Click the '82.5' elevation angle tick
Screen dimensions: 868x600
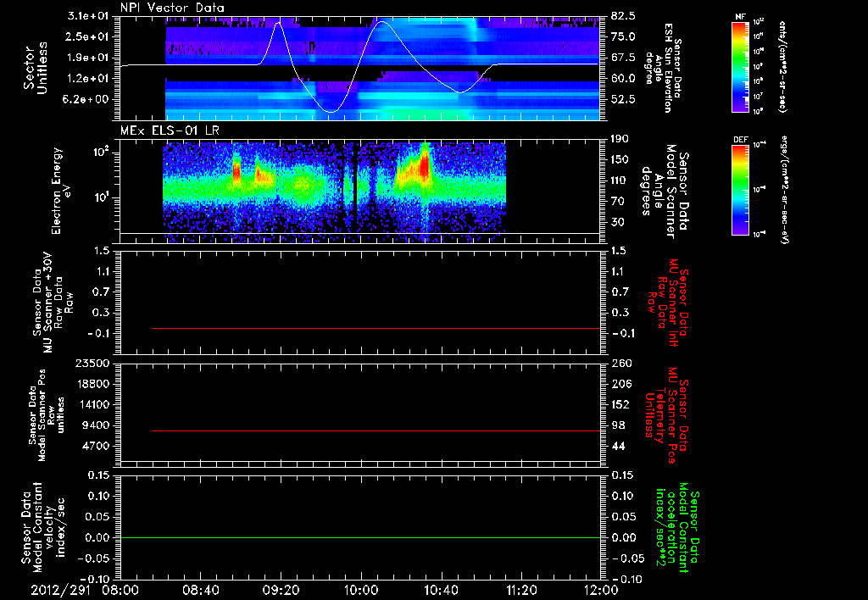click(x=623, y=16)
